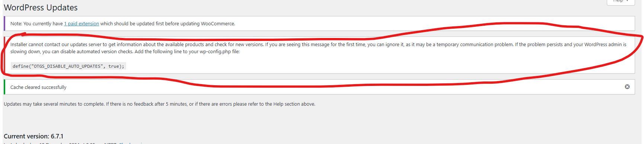Viewport: 644px width, 144px height.
Task: Click the WordPress Updates page heading
Action: click(x=41, y=7)
